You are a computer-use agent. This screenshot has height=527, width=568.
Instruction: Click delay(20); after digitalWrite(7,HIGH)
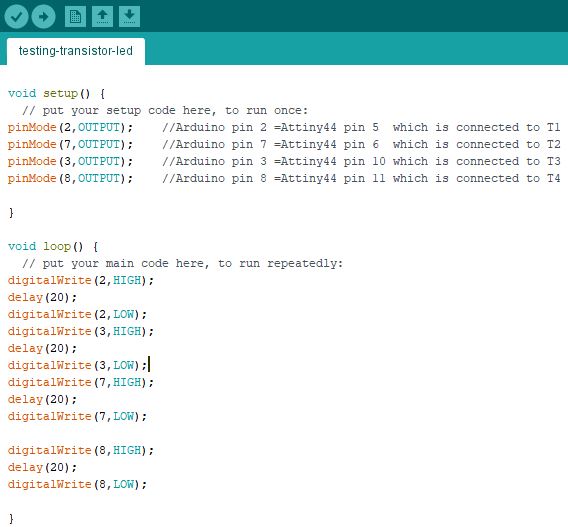coord(42,400)
